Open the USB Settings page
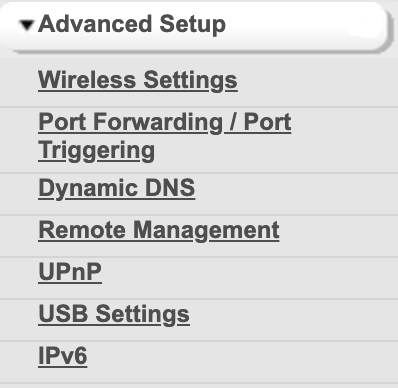The width and height of the screenshot is (398, 388). coord(114,314)
